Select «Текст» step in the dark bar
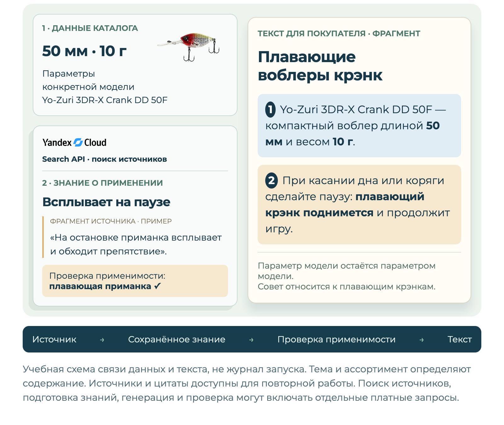 460,339
